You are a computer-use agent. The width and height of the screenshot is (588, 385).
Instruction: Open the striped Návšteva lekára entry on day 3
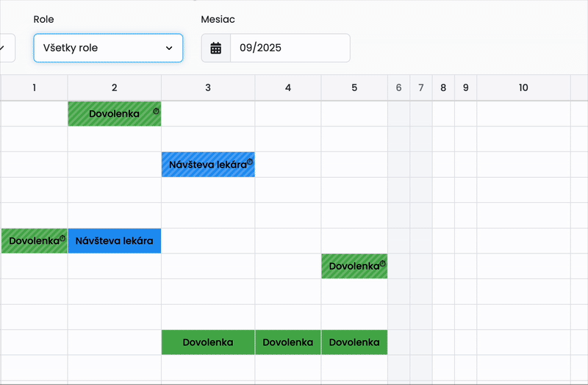click(x=207, y=165)
